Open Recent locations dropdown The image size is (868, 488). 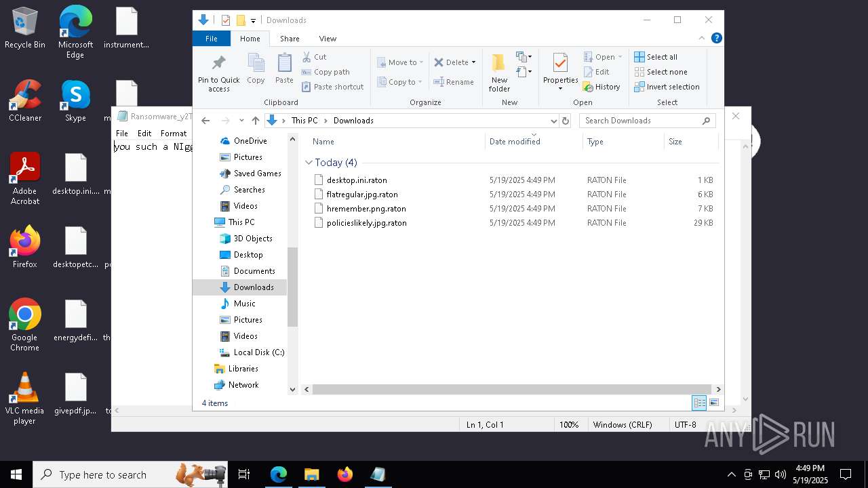pyautogui.click(x=241, y=121)
